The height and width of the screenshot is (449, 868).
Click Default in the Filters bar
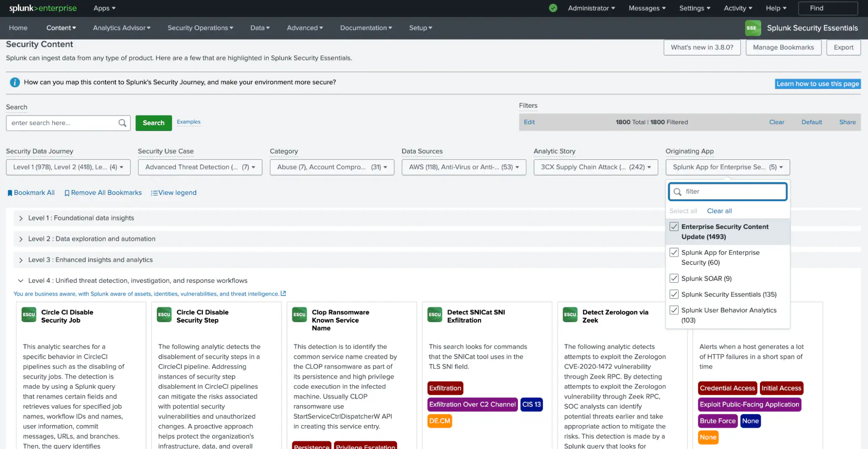(812, 122)
